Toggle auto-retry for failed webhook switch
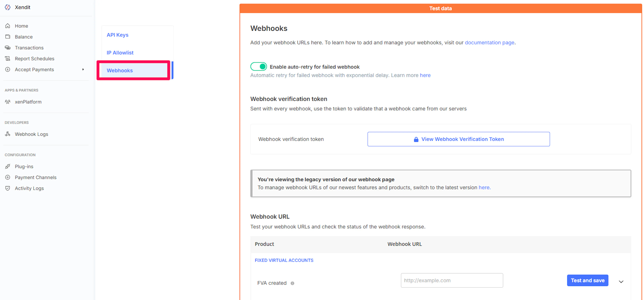Screen dimensions: 644x300 click(x=258, y=66)
